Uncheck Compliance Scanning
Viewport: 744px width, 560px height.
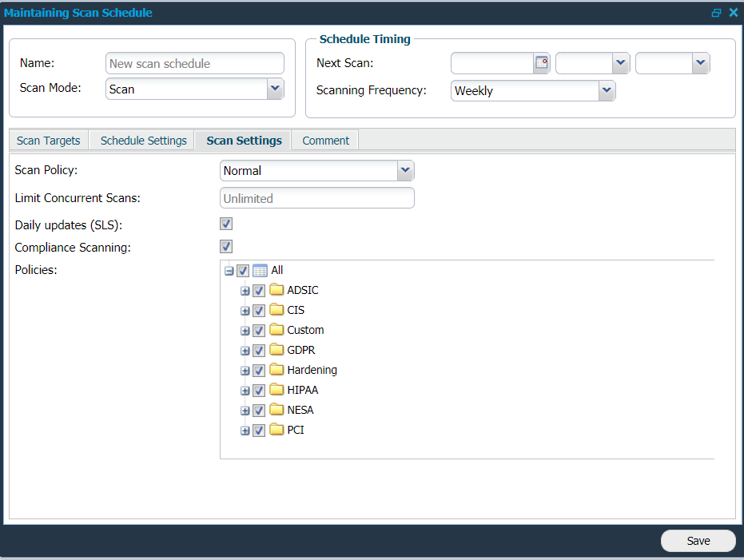[x=225, y=246]
